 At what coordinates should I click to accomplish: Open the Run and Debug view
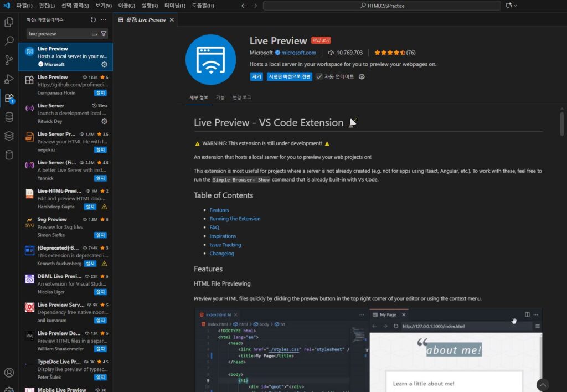(x=9, y=79)
